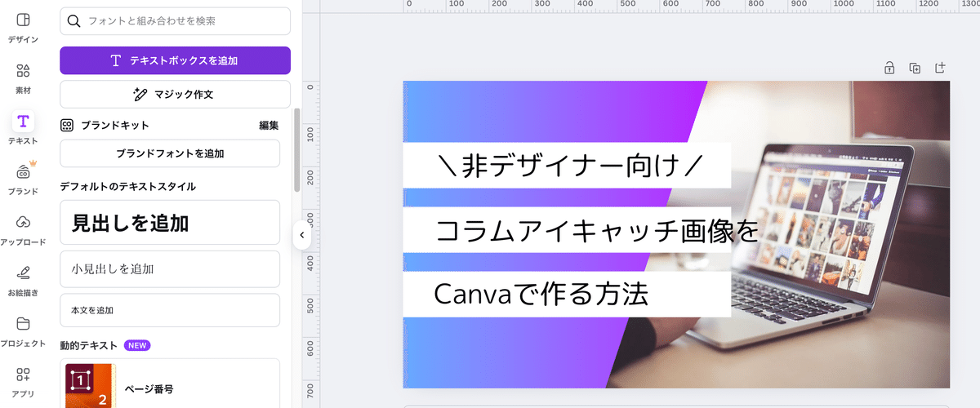Click the search magnifier icon

pyautogui.click(x=74, y=21)
